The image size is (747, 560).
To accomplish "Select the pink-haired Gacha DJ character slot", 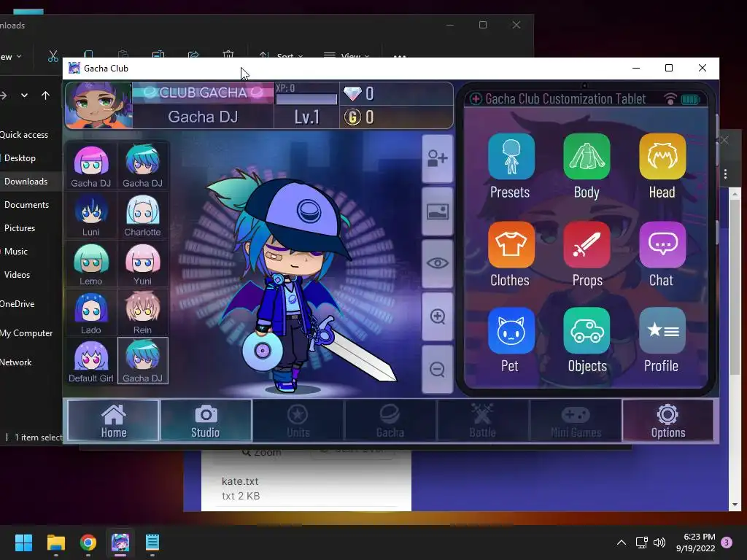I will click(91, 166).
